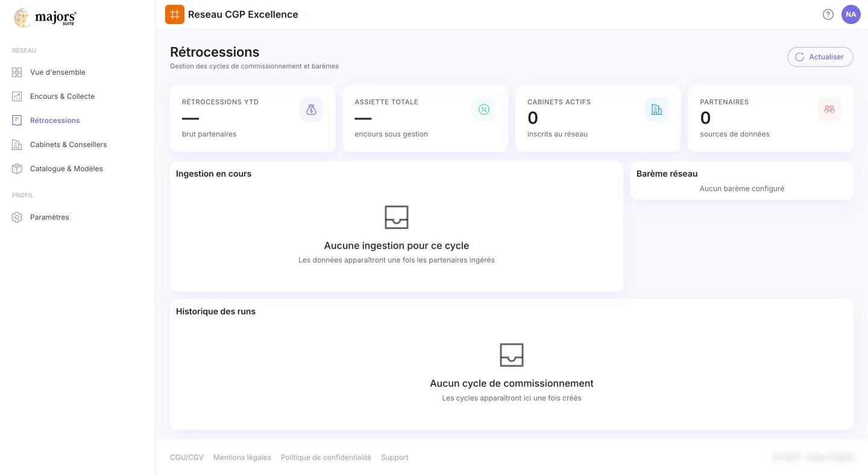Viewport: 868px width, 475px height.
Task: Click "Aucun cycle de commissionnement" message
Action: pos(512,383)
